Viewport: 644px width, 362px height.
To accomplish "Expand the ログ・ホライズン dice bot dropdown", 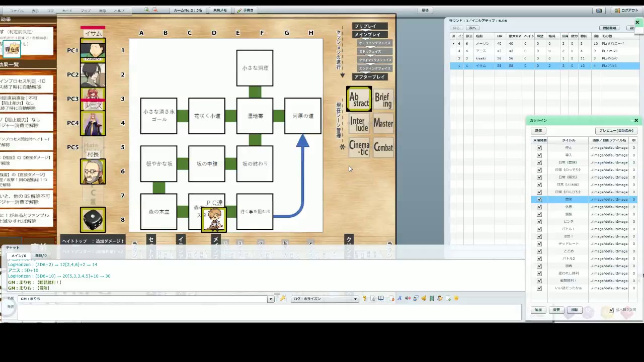I will click(355, 299).
